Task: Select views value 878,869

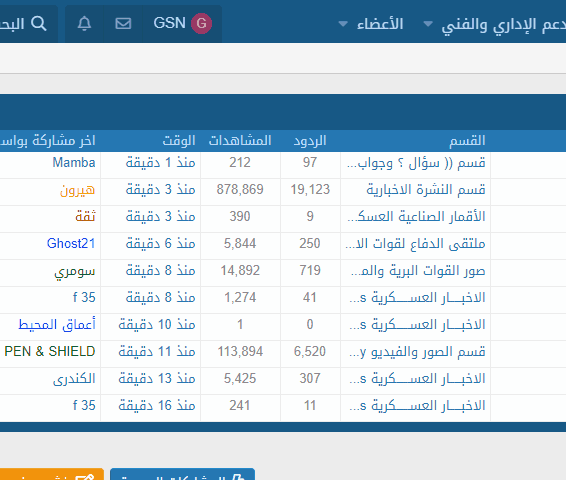Action: pos(240,190)
